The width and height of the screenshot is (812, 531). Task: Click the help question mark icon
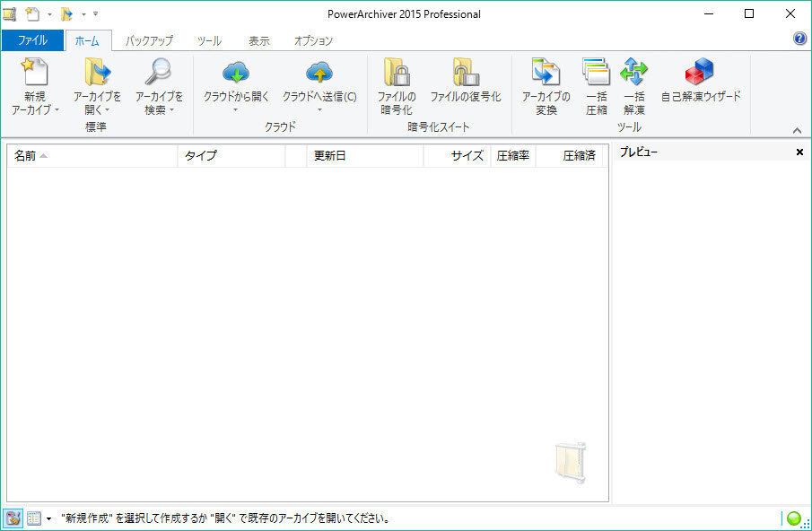799,39
